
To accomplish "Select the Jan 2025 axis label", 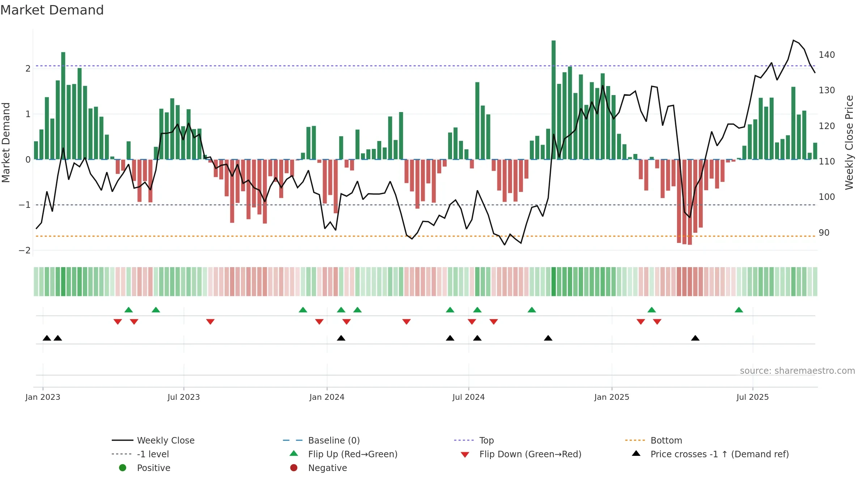I will pyautogui.click(x=612, y=397).
